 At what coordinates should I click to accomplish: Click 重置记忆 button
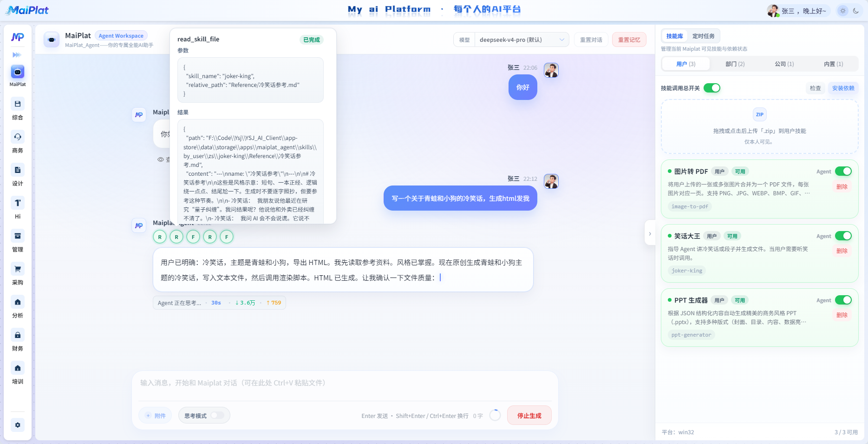pyautogui.click(x=629, y=40)
